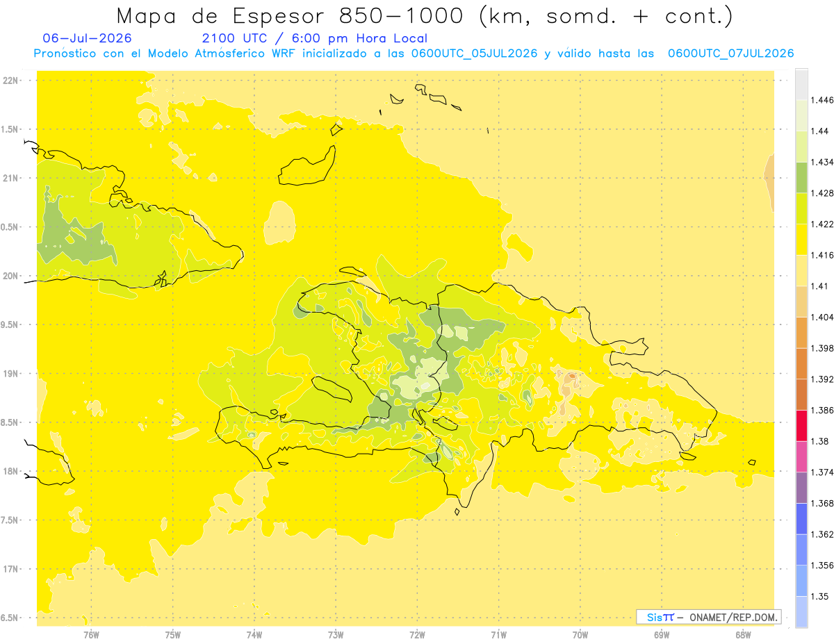Click the bright yellow legend swatch between 1.416 and 1.422

pyautogui.click(x=801, y=240)
